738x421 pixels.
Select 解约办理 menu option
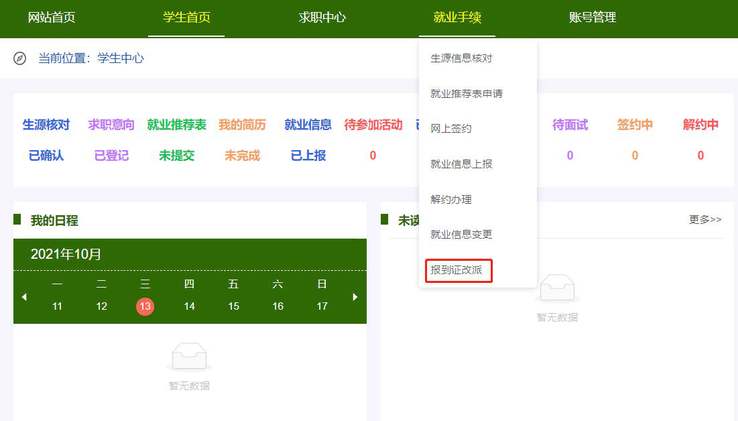tap(451, 199)
